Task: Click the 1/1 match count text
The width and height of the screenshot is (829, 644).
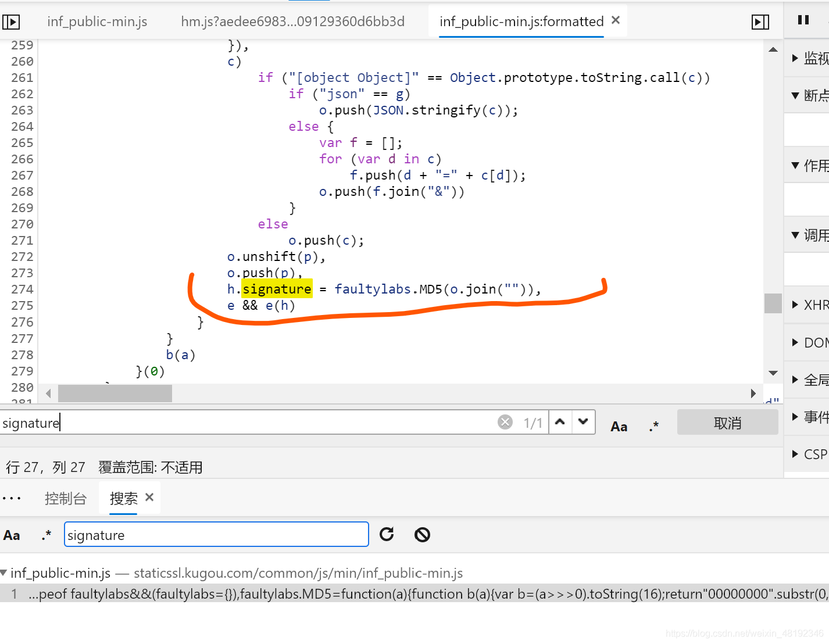Action: 533,423
